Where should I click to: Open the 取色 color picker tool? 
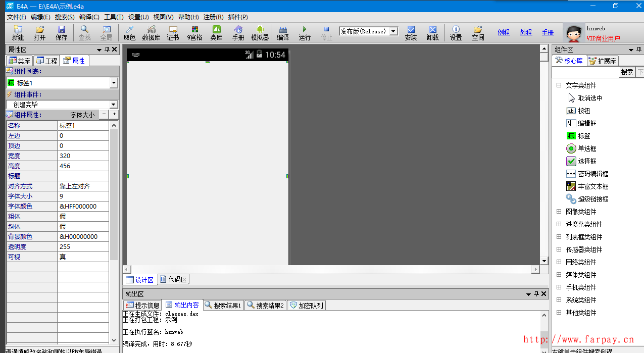[129, 33]
